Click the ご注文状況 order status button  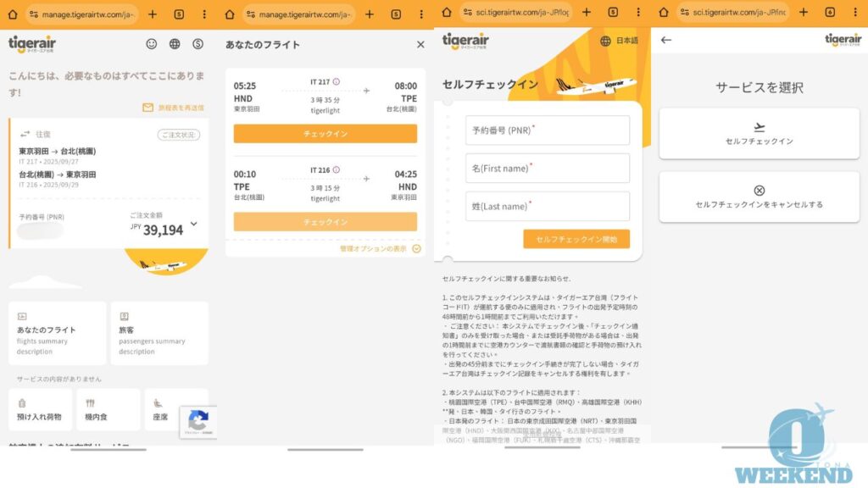coord(179,135)
